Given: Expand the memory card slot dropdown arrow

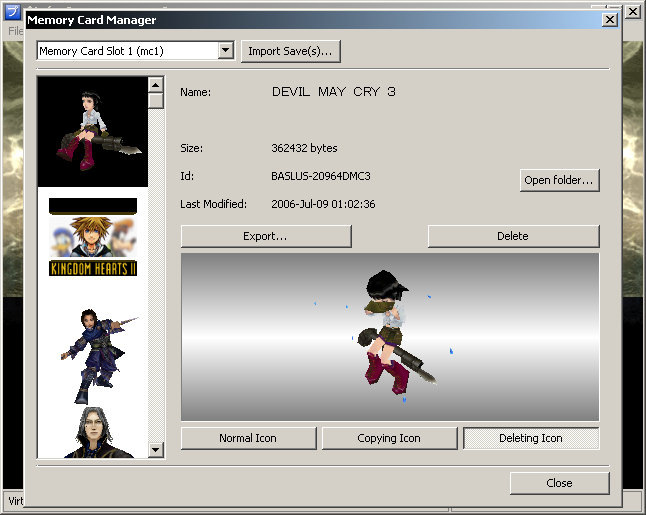Looking at the screenshot, I should [x=225, y=51].
